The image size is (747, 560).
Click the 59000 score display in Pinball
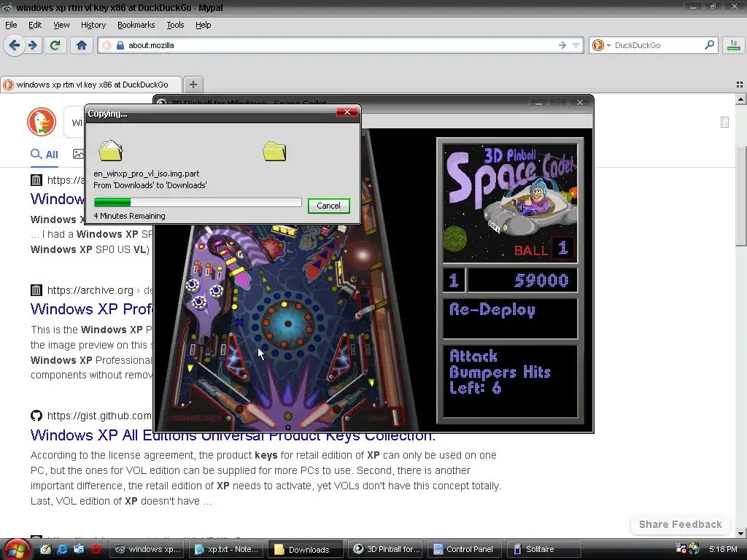click(522, 280)
